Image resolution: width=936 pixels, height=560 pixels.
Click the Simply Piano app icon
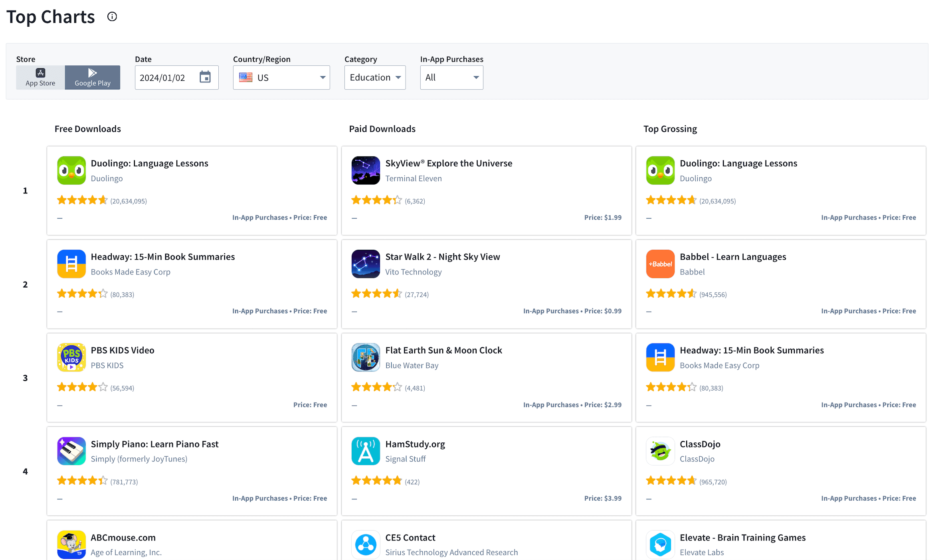(x=71, y=451)
